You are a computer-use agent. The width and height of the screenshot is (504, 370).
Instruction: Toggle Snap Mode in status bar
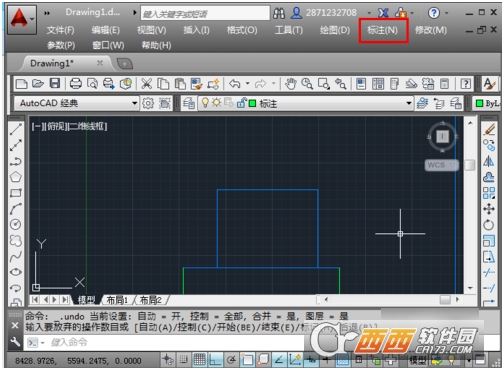[x=183, y=360]
